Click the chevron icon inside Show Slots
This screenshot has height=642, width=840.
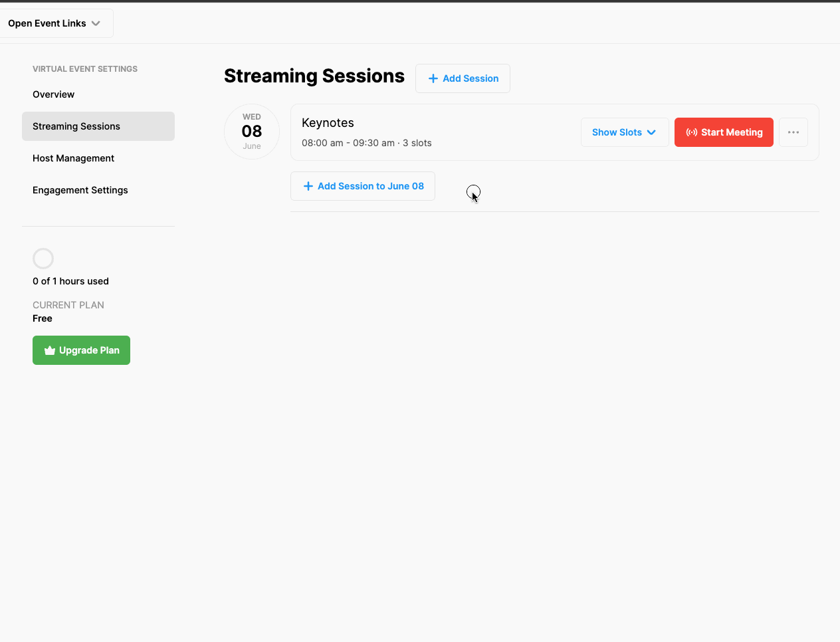tap(652, 132)
